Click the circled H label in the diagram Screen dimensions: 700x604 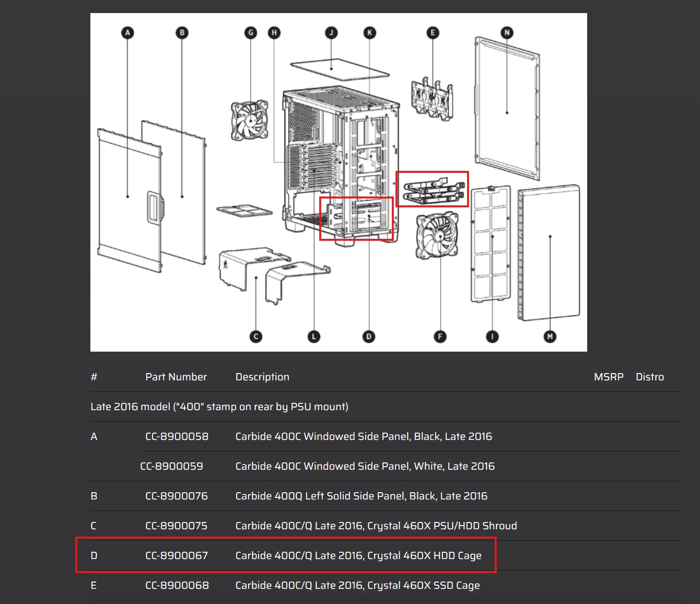[x=274, y=32]
